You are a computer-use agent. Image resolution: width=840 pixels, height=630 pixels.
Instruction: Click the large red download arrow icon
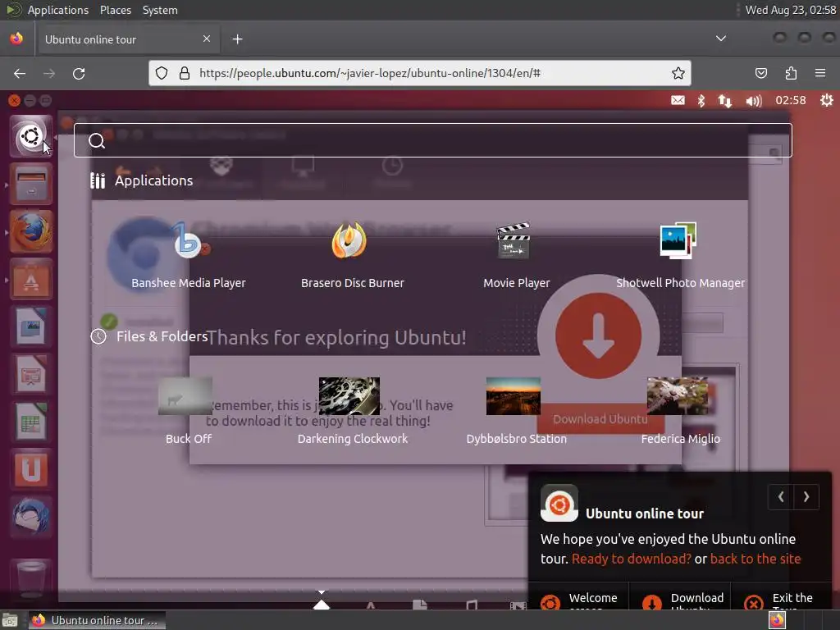click(598, 336)
